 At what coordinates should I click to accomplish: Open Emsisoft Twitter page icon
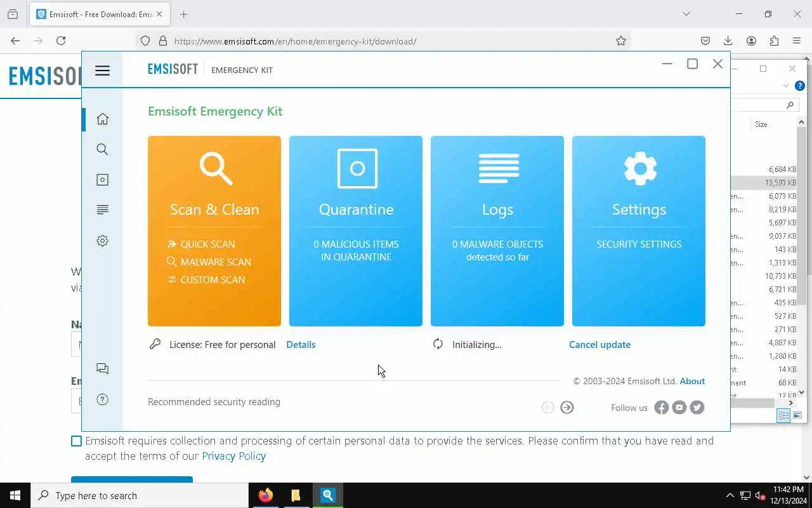(x=697, y=408)
